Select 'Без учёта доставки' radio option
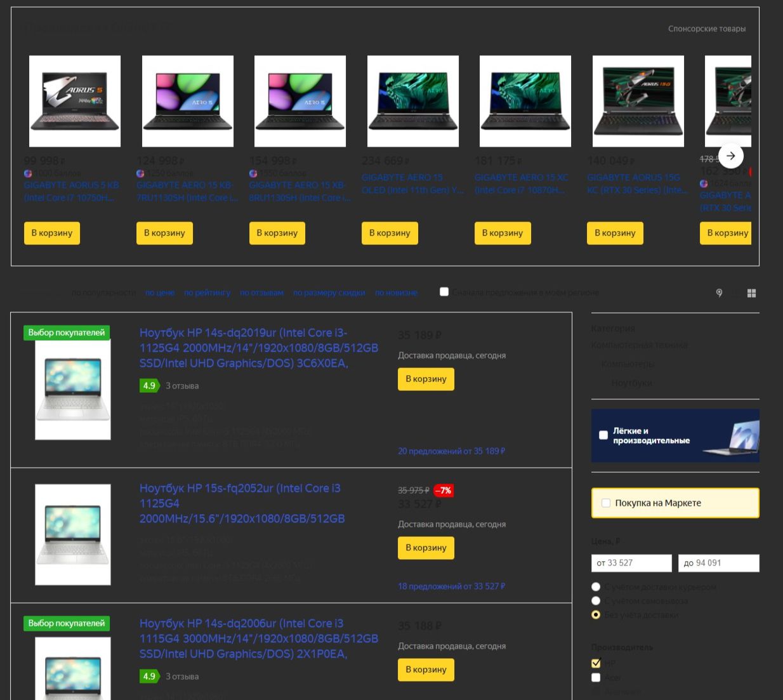This screenshot has width=783, height=700. pyautogui.click(x=596, y=614)
